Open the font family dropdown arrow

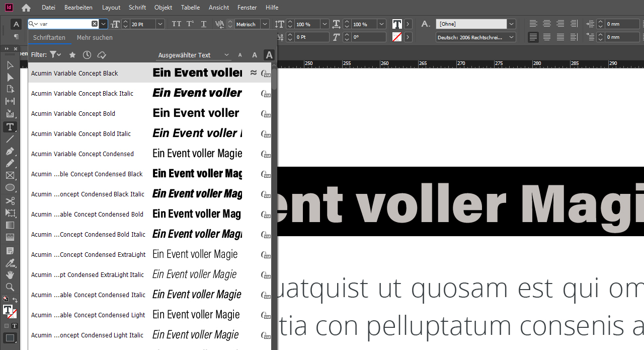pyautogui.click(x=103, y=24)
